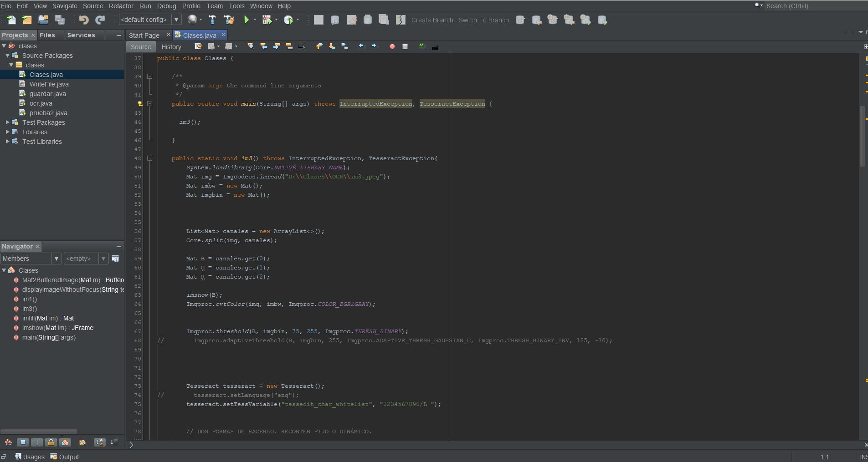
Task: Click the Find Selection magnifier icon in editor toolbar
Action: tap(251, 46)
